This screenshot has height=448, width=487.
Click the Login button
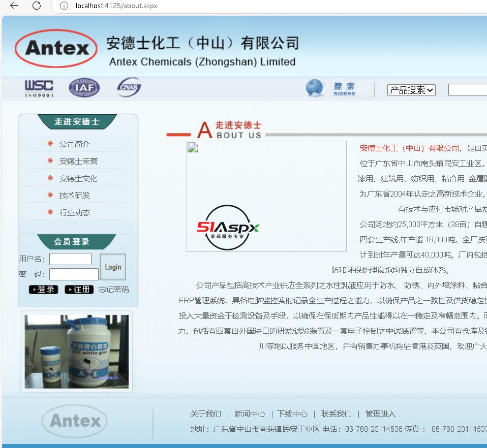click(113, 267)
